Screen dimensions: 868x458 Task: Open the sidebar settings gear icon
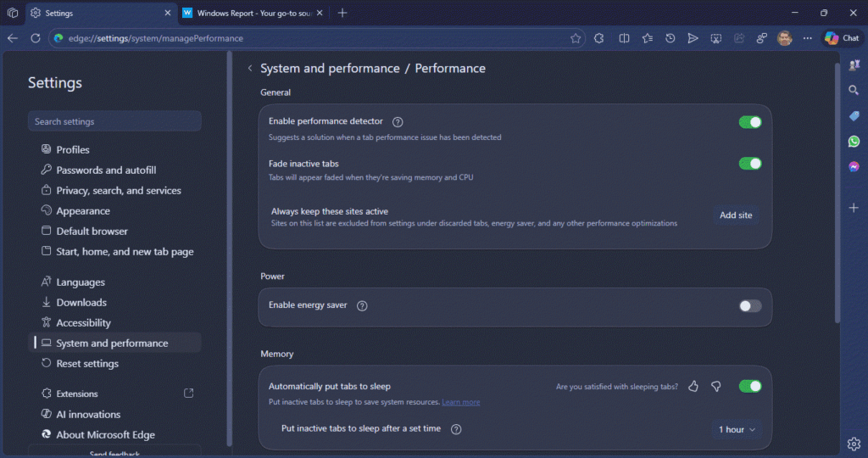[x=854, y=444]
